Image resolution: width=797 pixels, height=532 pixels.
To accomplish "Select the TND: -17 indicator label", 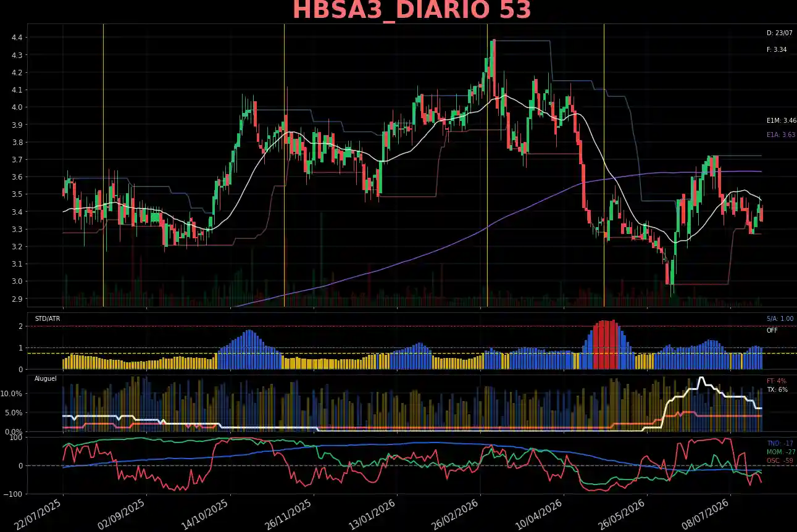I will (780, 444).
